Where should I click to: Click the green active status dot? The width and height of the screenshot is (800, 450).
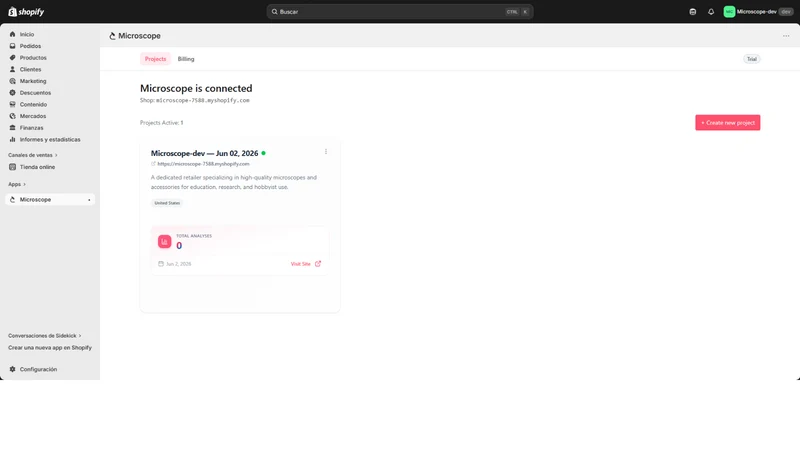pos(263,153)
